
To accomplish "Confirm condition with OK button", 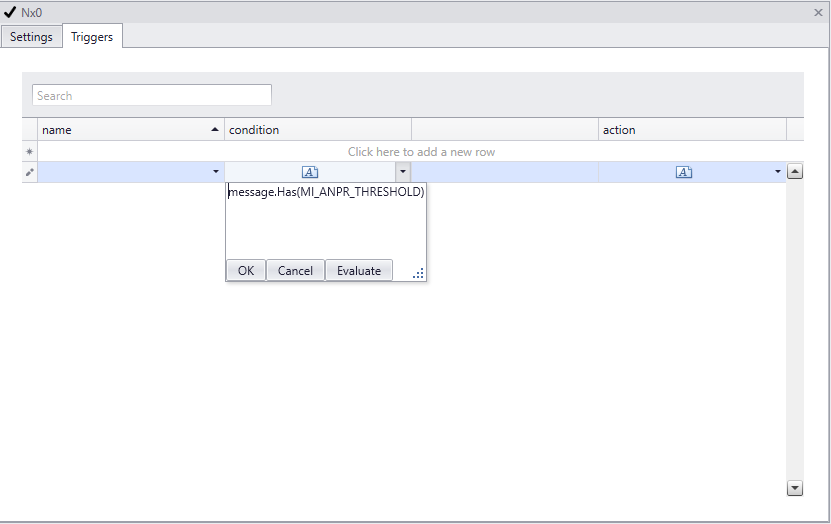I will click(246, 270).
